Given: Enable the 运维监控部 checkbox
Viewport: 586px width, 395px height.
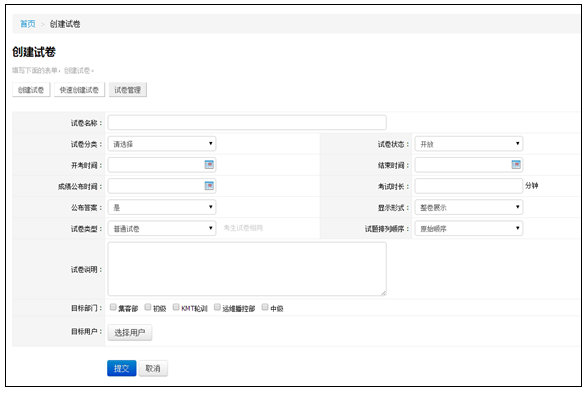Looking at the screenshot, I should (x=217, y=307).
